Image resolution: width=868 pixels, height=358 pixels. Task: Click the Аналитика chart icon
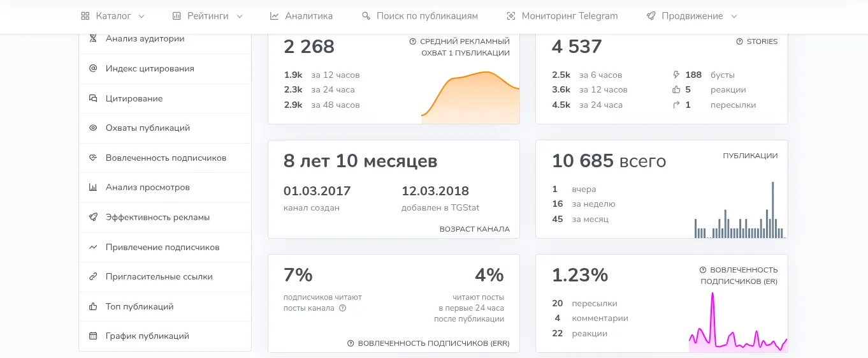pyautogui.click(x=274, y=16)
